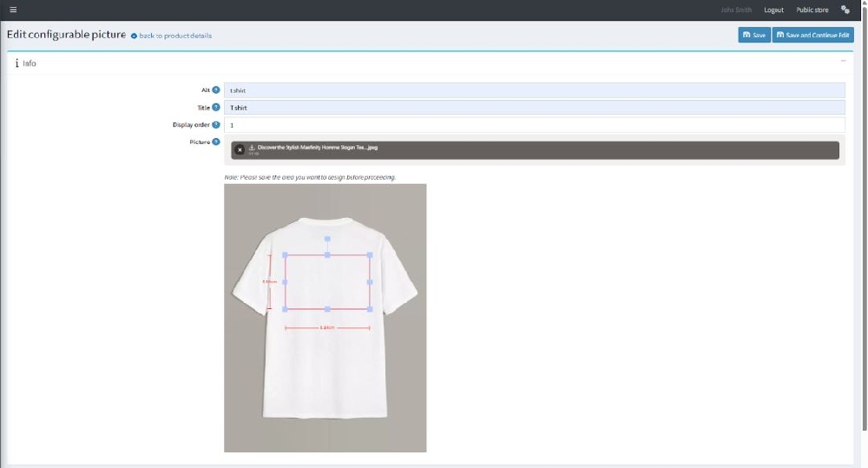
Task: Click the Title field help icon
Action: [216, 108]
